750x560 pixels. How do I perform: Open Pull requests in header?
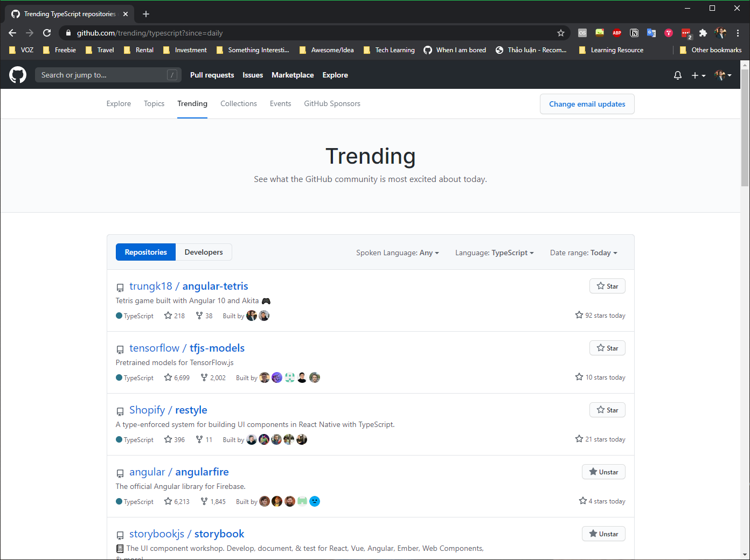[212, 75]
